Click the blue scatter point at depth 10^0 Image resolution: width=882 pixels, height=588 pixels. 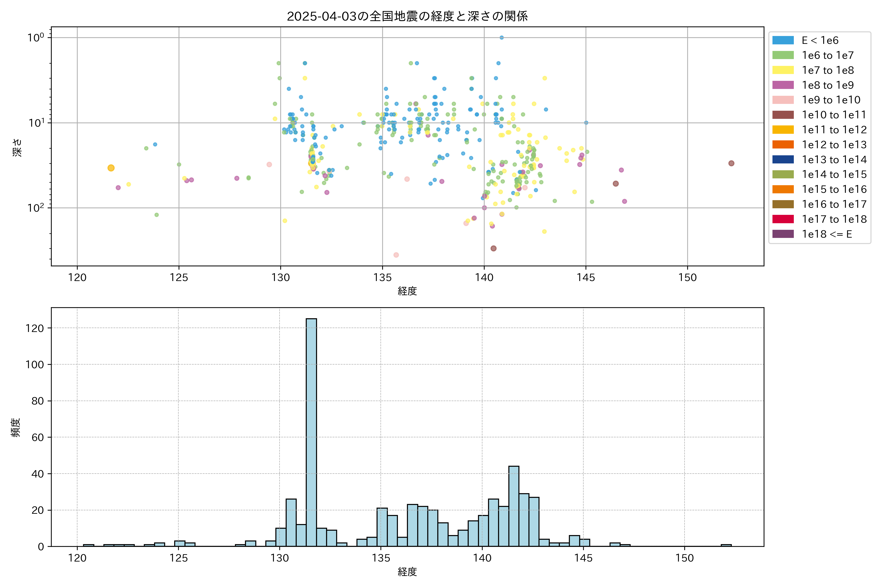[x=501, y=37]
